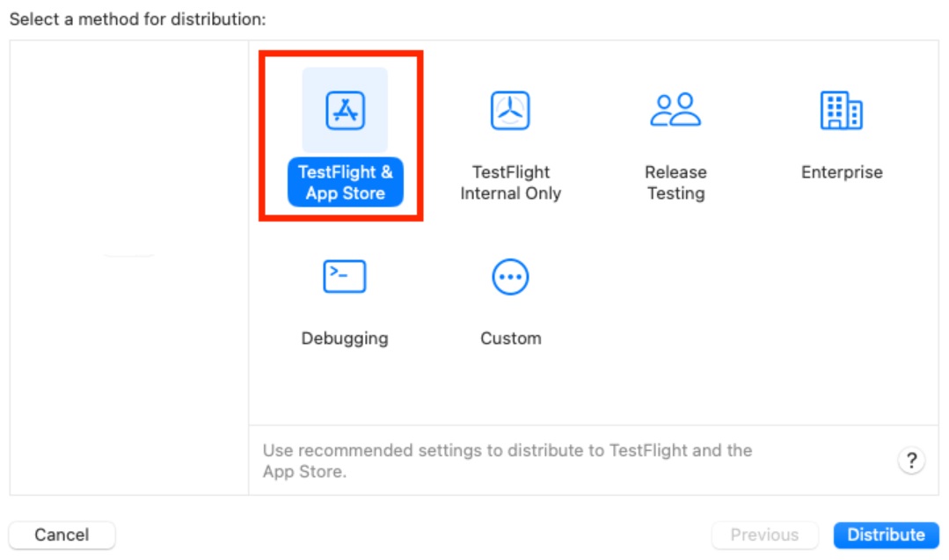Open help with the question mark button

(x=911, y=461)
